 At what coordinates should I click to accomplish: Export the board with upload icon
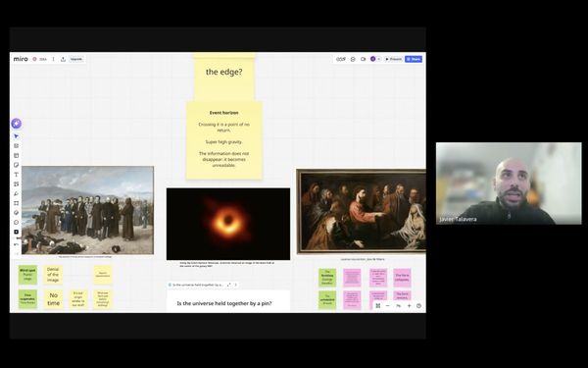(x=63, y=59)
